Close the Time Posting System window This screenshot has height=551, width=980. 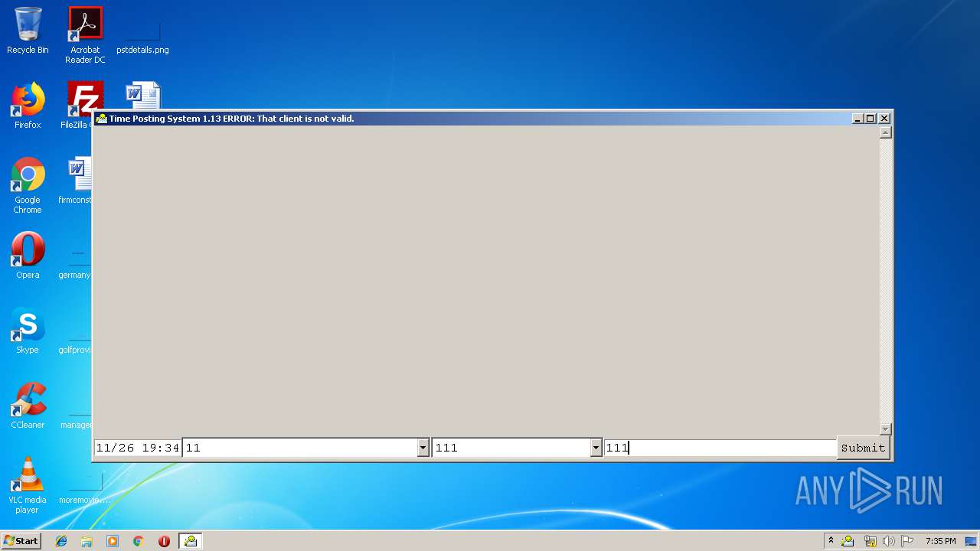coord(884,119)
